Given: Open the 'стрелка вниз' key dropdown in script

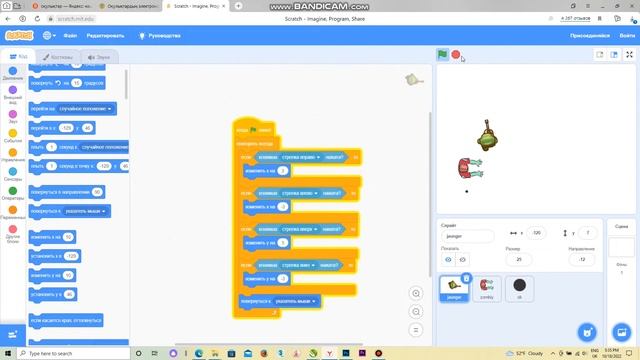Looking at the screenshot, I should pos(298,265).
